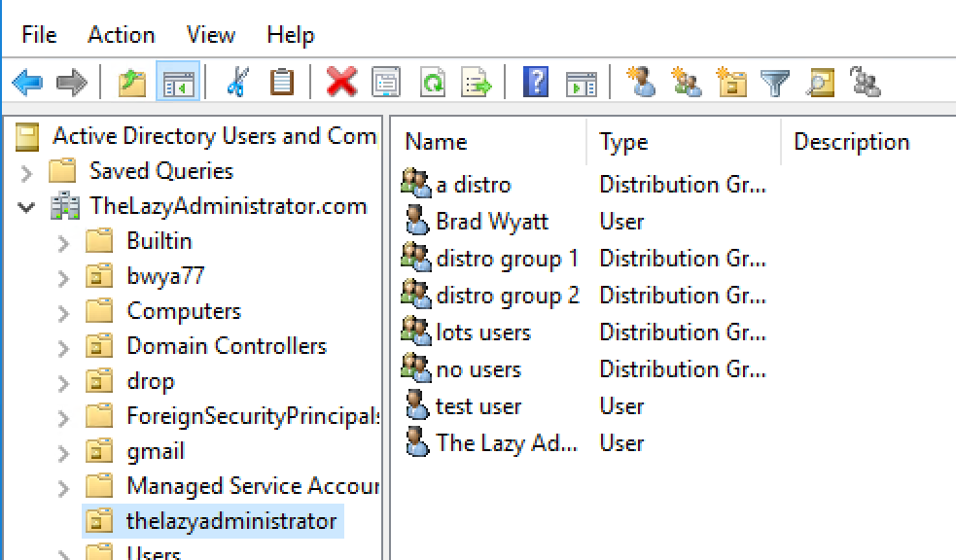This screenshot has width=956, height=560.
Task: Click the Export List icon
Action: (477, 82)
